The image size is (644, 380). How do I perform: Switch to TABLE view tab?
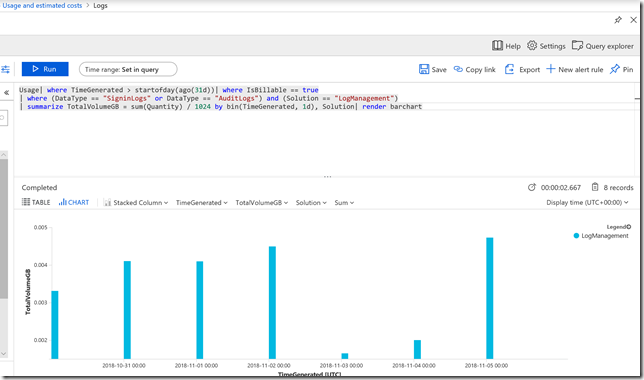point(36,202)
